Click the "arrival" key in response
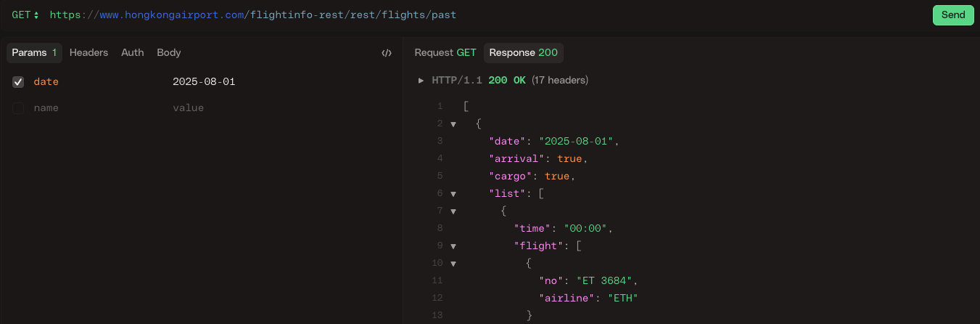Viewport: 980px width, 324px height. click(517, 159)
